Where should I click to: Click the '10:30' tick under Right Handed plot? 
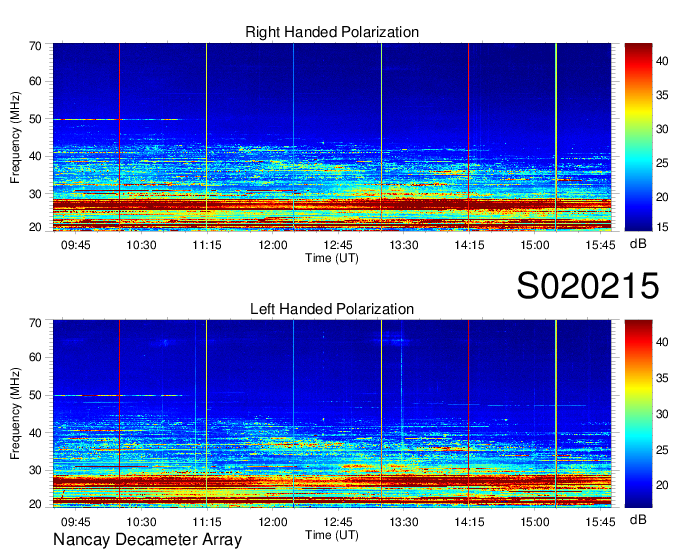(141, 245)
